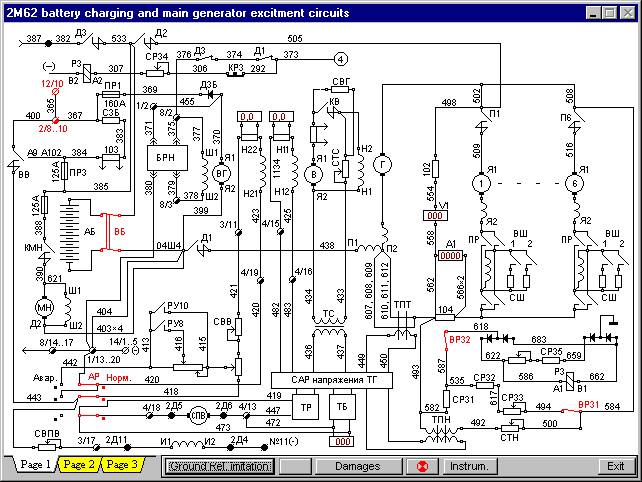This screenshot has height=482, width=642.
Task: Click the red record indicator button
Action: coord(420,466)
